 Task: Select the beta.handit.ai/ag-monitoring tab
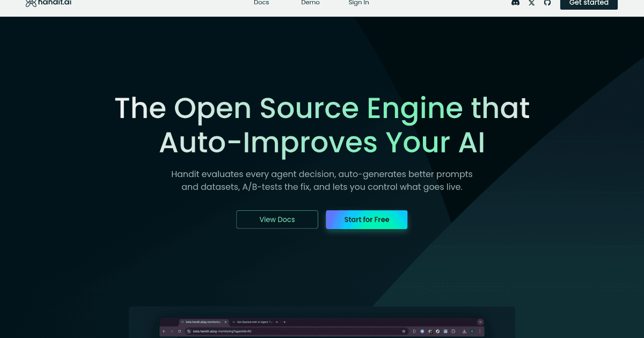click(x=203, y=322)
